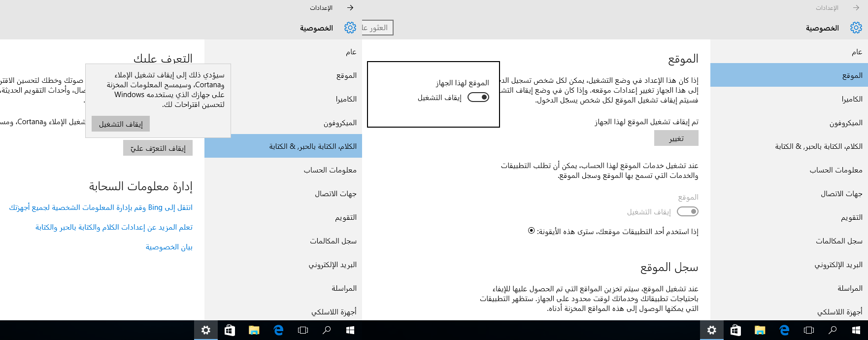Click the search magnifier on the Location window's taskbar
This screenshot has width=868, height=340.
pos(833,330)
